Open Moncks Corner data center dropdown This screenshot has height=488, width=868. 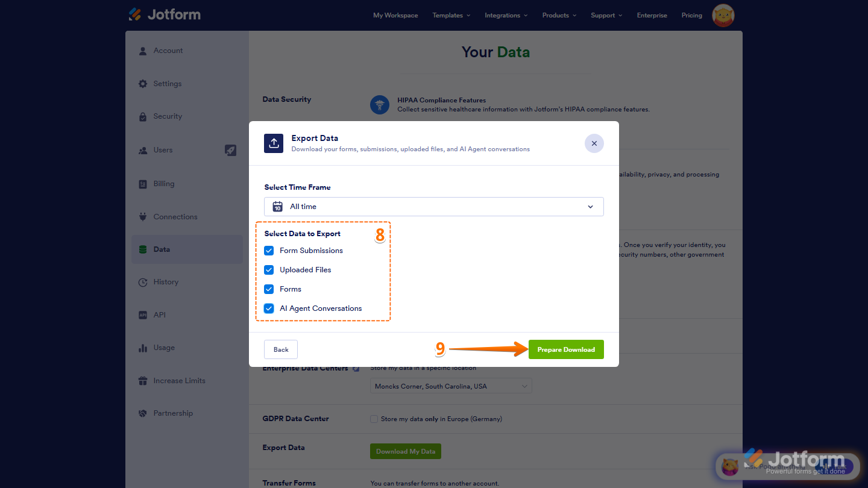[451, 386]
